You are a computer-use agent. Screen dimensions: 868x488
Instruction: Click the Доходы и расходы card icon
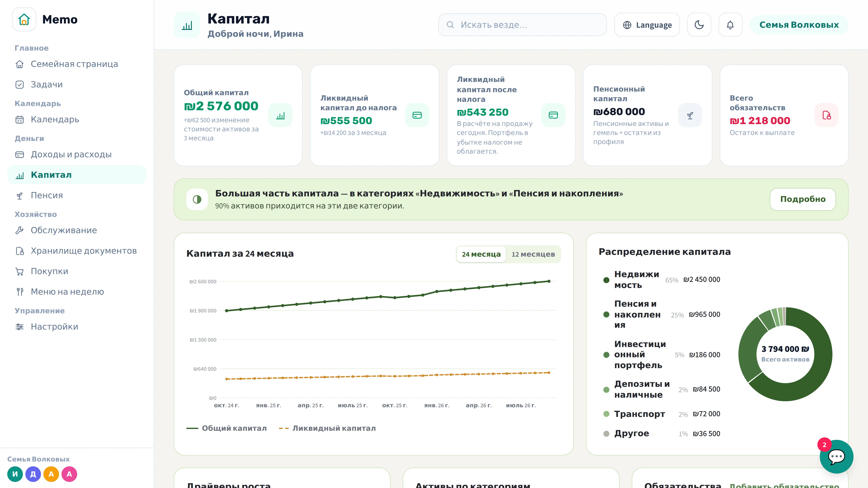point(19,155)
